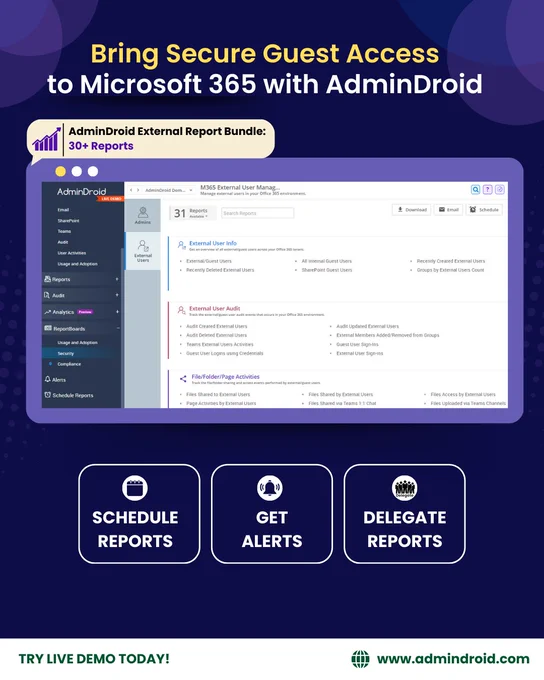
Task: Open the Recently Deleted External Users report
Action: click(x=220, y=270)
